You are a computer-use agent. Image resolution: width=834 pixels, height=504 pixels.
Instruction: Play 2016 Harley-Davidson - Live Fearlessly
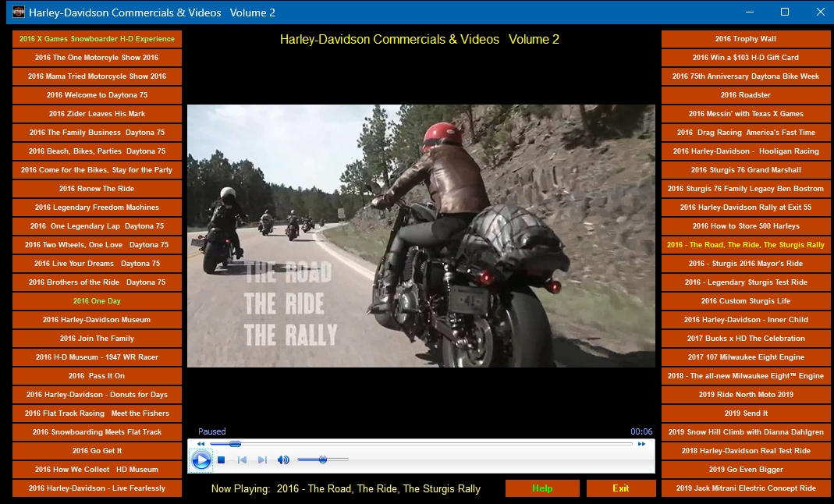pos(97,488)
